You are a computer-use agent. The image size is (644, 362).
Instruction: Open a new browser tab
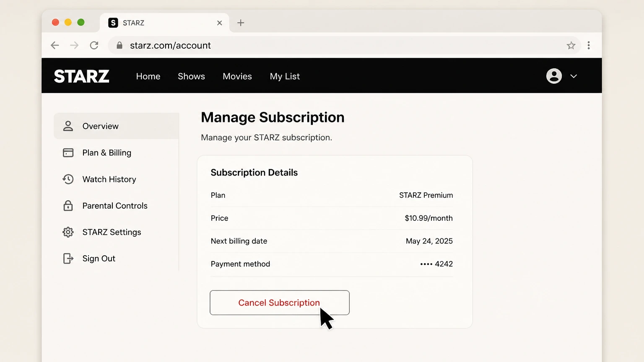point(241,23)
